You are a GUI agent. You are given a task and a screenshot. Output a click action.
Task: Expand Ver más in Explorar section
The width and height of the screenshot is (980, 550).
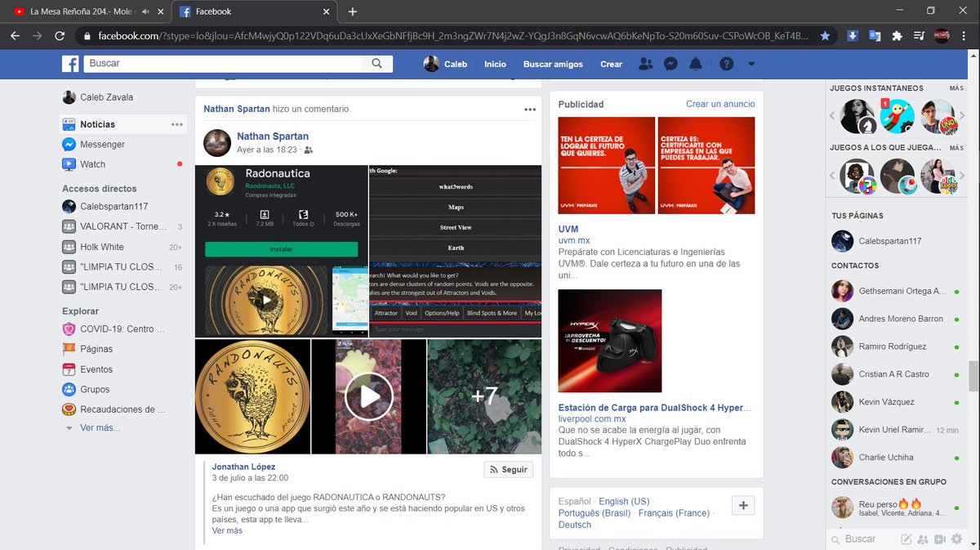[x=100, y=428]
